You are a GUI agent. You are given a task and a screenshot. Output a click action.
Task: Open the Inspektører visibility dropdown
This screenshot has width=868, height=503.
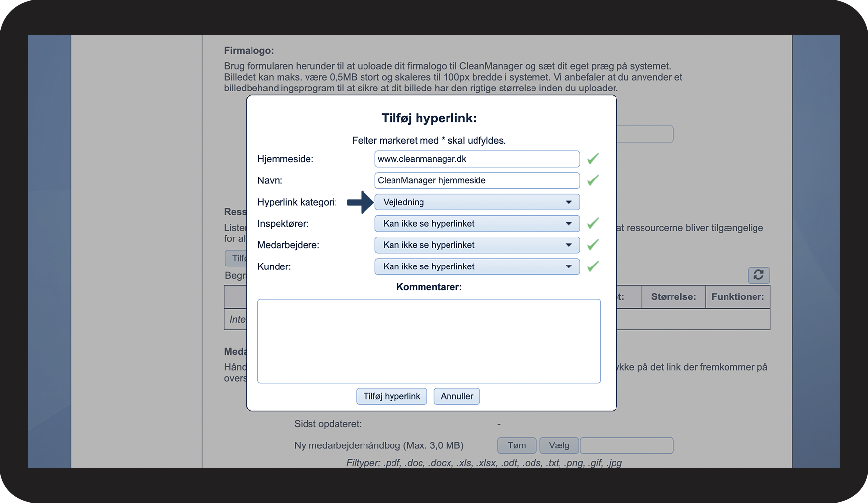(x=477, y=224)
